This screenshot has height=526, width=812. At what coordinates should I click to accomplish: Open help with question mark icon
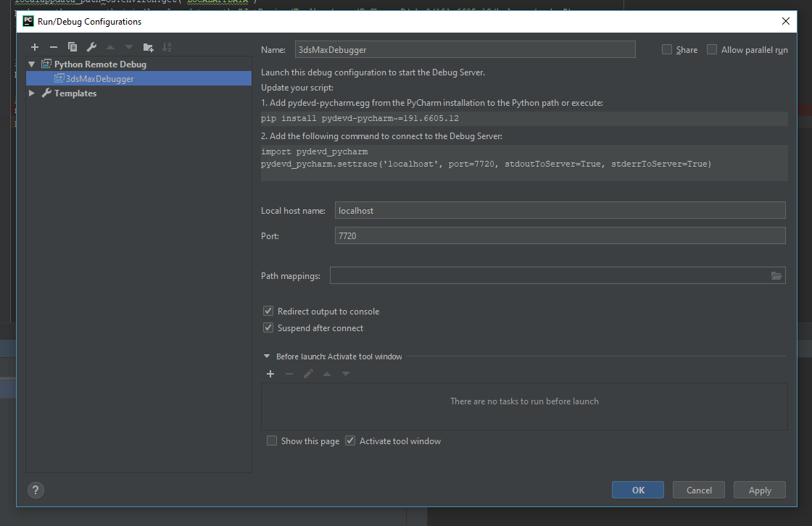point(36,490)
